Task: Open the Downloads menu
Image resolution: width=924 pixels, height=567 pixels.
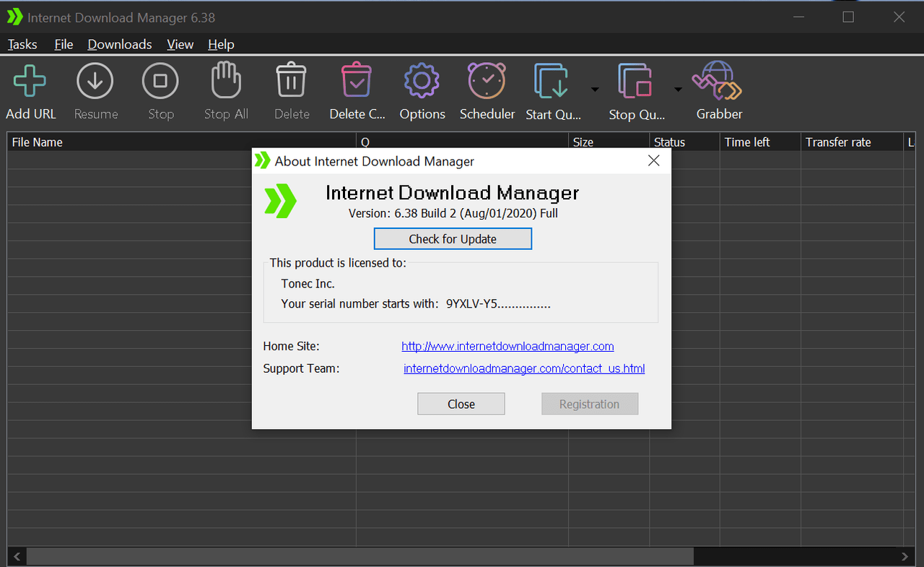Action: tap(120, 44)
